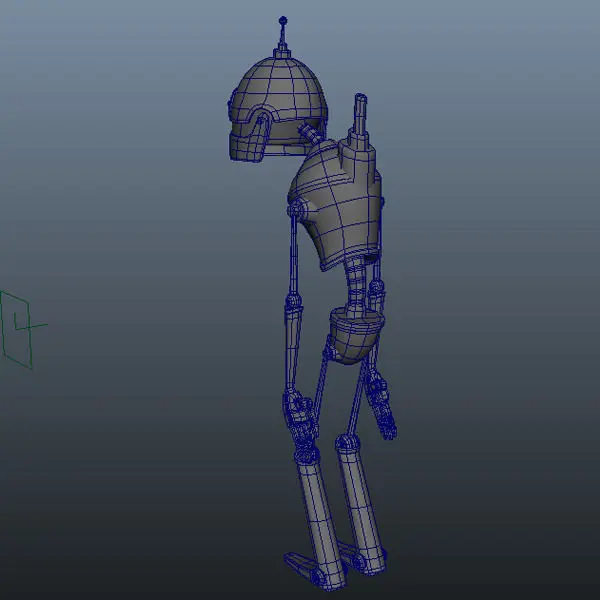Pick the cylinder pipe on the robot's back
The image size is (600, 600).
point(360,121)
